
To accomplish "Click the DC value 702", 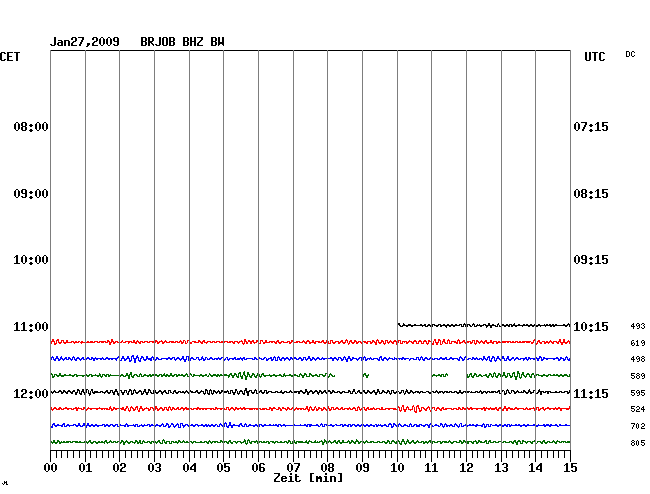I will coord(638,426).
